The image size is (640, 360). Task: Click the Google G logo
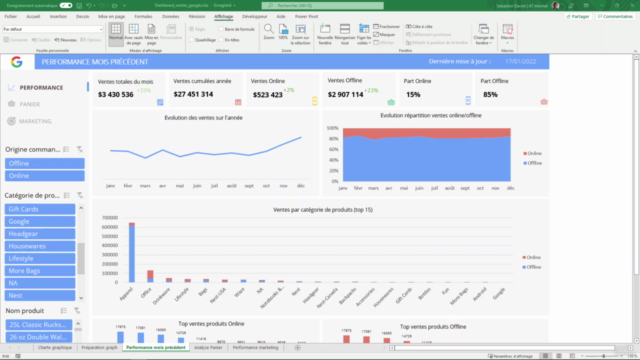tap(17, 62)
